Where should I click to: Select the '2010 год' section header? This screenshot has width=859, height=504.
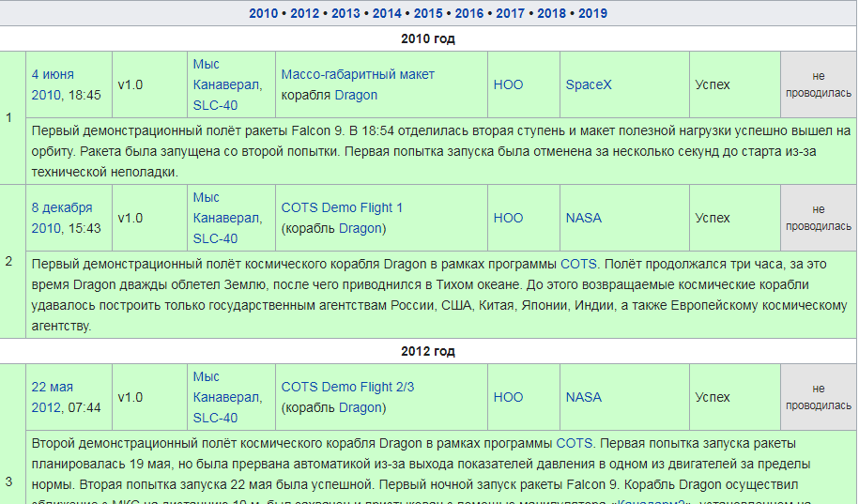(428, 38)
